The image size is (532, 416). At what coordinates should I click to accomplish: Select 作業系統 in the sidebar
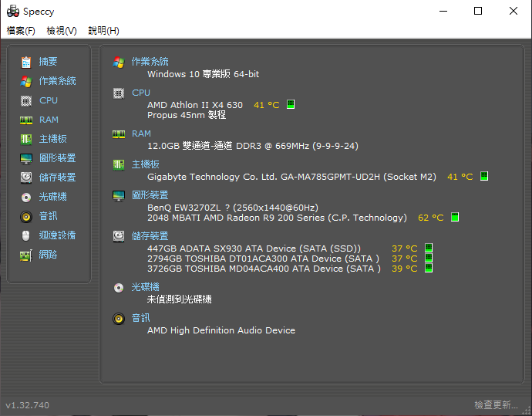click(57, 81)
